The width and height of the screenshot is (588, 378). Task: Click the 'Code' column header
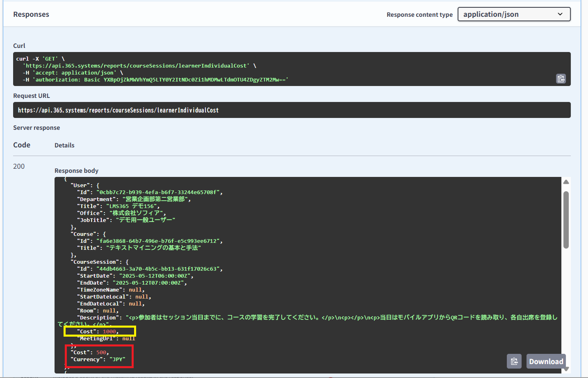pyautogui.click(x=22, y=145)
